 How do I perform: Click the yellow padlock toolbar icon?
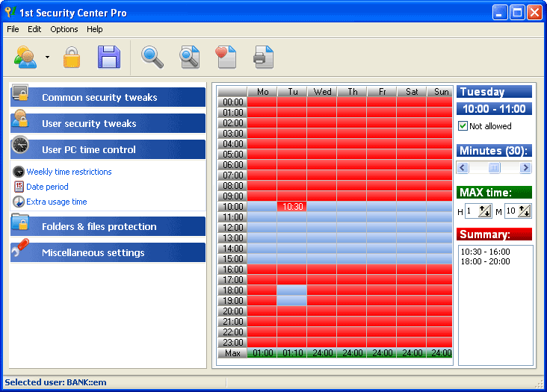[x=72, y=57]
